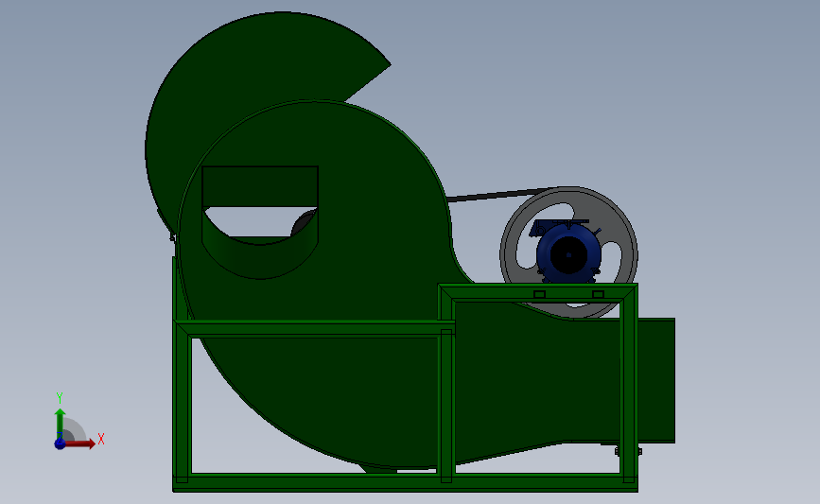This screenshot has height=504, width=820.
Task: Click the green Y axis arrow of the triad
Action: coord(60,424)
